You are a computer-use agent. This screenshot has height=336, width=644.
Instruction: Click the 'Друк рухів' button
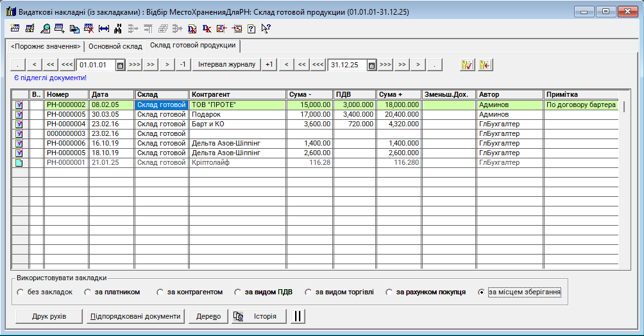(49, 316)
